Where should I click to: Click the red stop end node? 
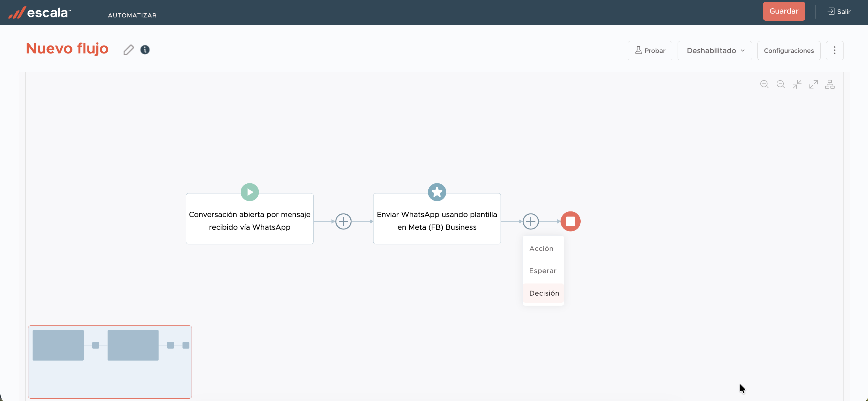tap(570, 221)
